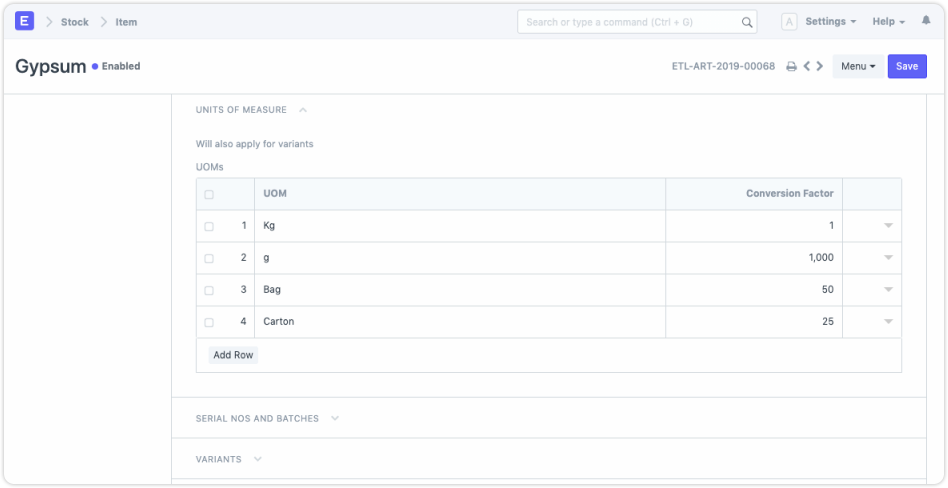Click the ERPNext home logo icon
This screenshot has width=948, height=488.
(x=24, y=21)
